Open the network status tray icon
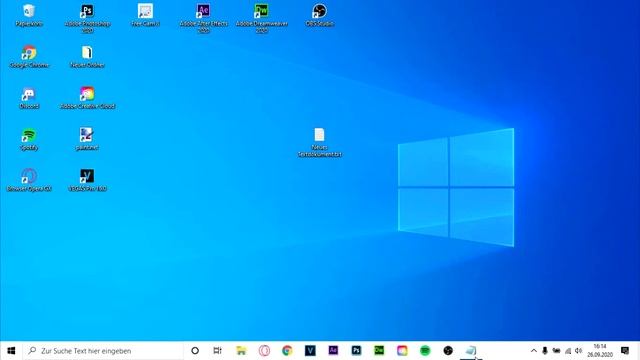 (x=568, y=351)
